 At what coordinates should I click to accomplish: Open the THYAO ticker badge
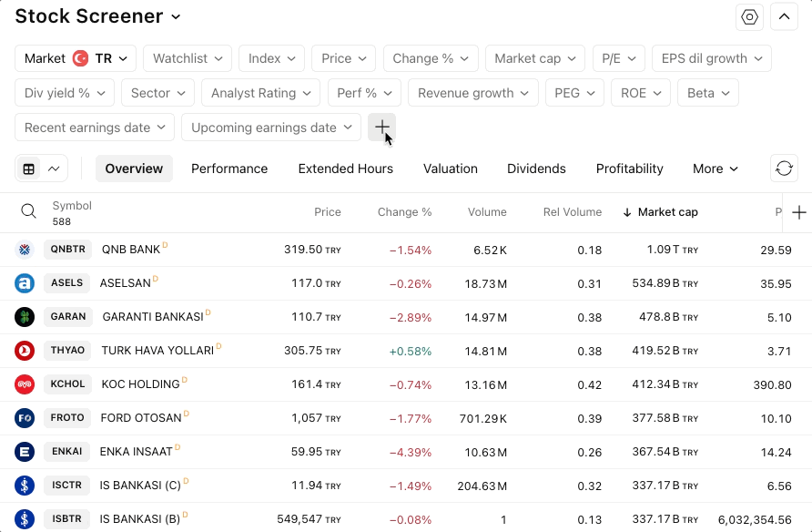coord(67,350)
